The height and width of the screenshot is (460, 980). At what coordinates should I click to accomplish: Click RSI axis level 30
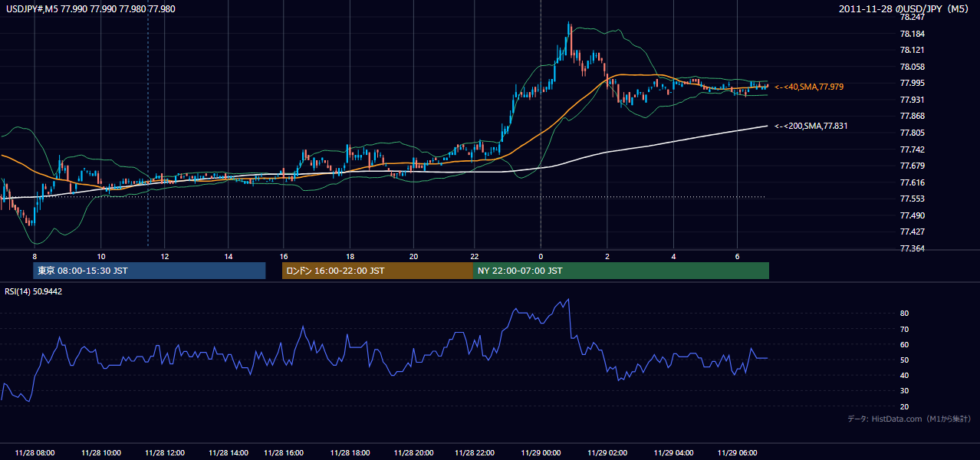click(x=905, y=391)
